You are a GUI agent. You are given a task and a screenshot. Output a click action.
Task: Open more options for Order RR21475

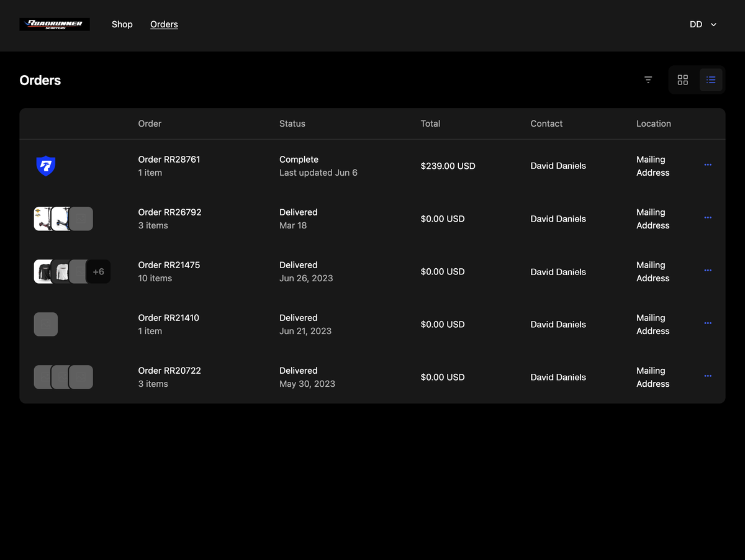pos(708,271)
